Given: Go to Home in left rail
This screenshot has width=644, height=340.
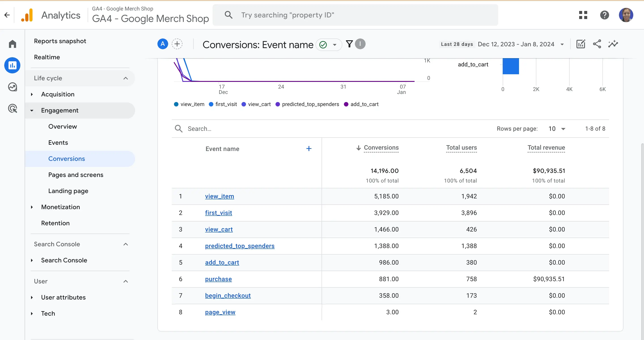Looking at the screenshot, I should point(12,44).
